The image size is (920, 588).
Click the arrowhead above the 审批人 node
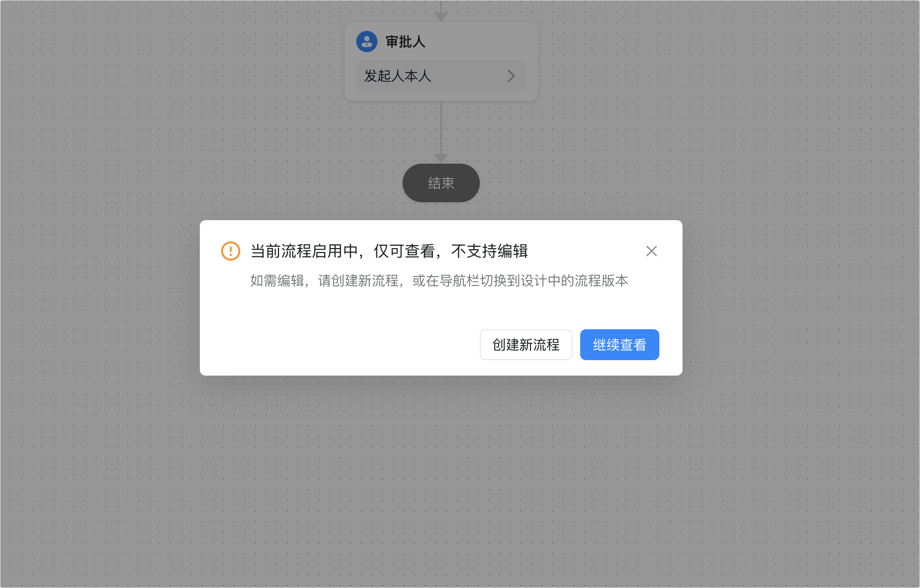[441, 16]
